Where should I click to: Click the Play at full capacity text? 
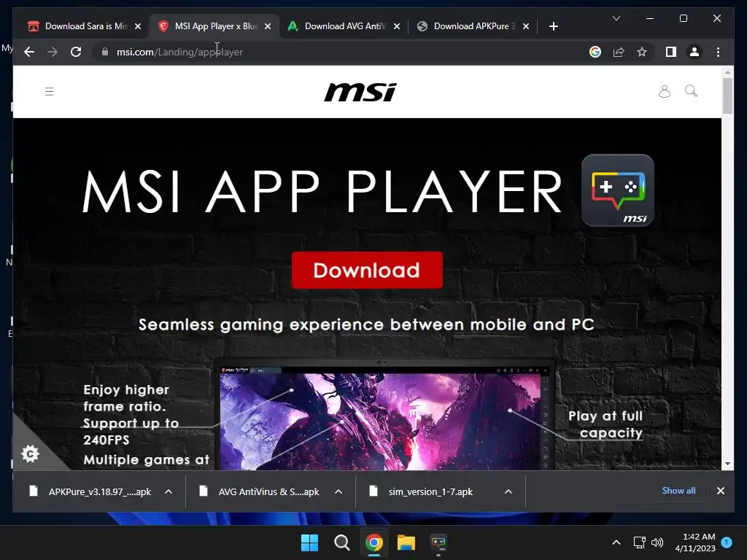605,424
